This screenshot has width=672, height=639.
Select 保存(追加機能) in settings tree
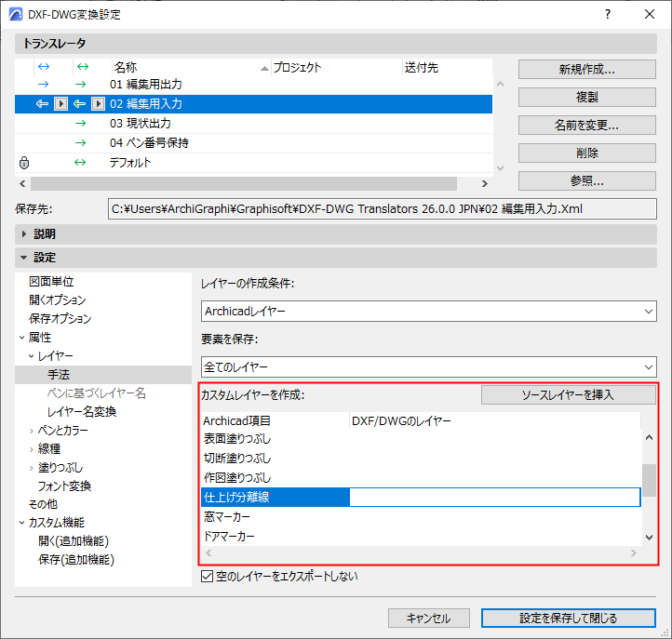[x=76, y=560]
